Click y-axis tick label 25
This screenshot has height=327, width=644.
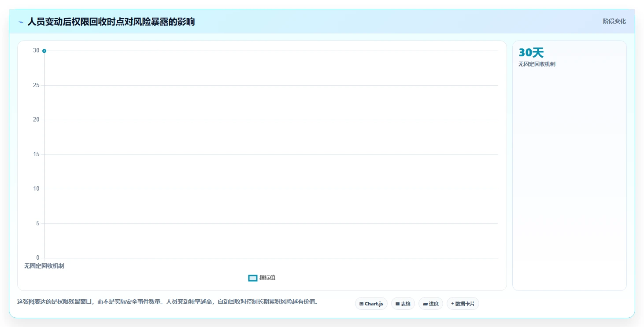[36, 85]
